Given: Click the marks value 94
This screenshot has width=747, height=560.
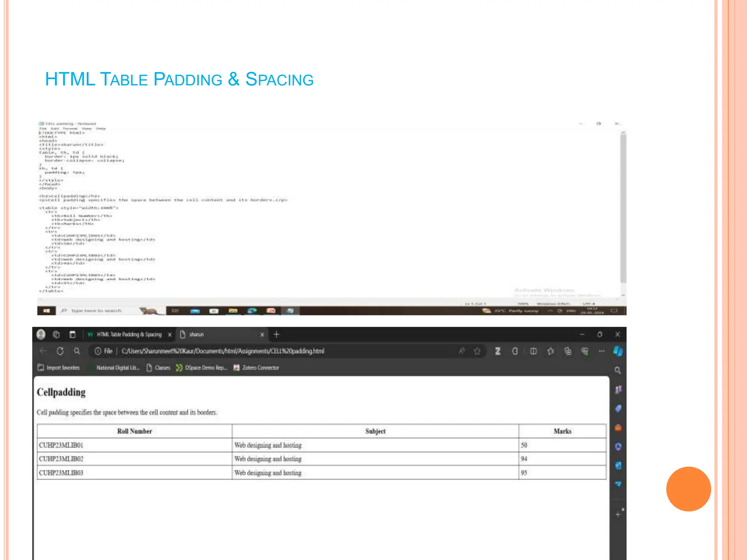Looking at the screenshot, I should tap(524, 459).
